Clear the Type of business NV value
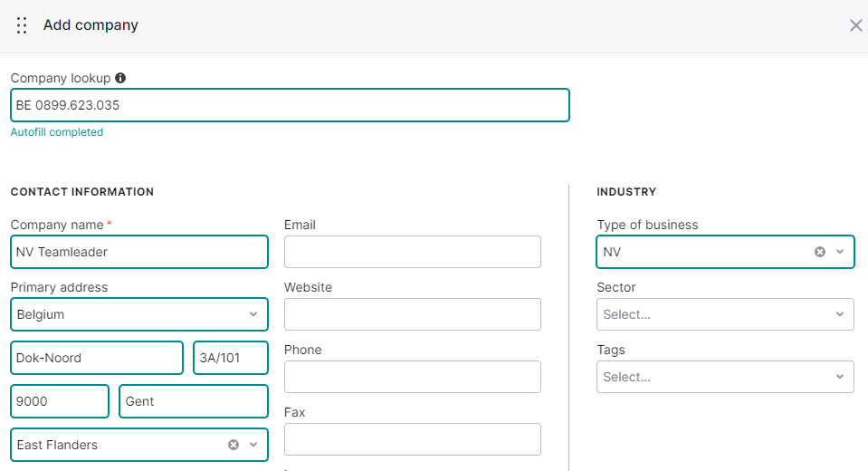The image size is (868, 471). (820, 252)
